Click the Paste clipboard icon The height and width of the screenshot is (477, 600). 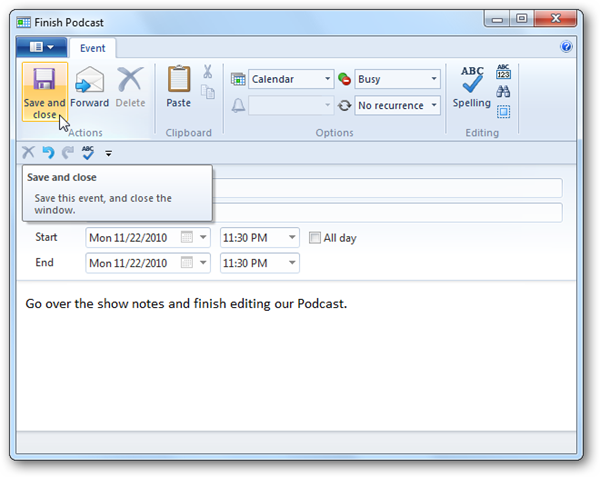pyautogui.click(x=178, y=88)
